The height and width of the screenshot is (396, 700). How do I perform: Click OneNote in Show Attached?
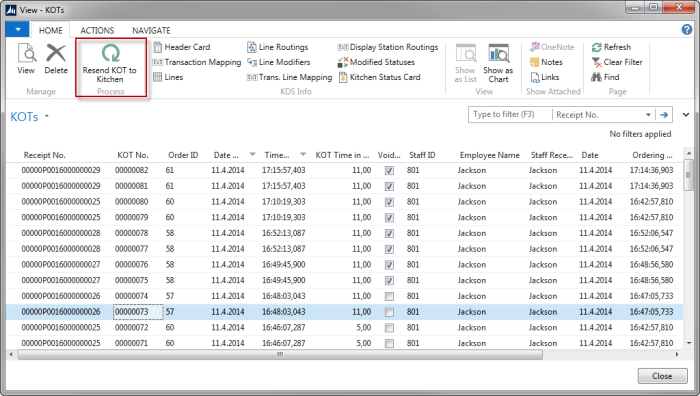point(552,47)
